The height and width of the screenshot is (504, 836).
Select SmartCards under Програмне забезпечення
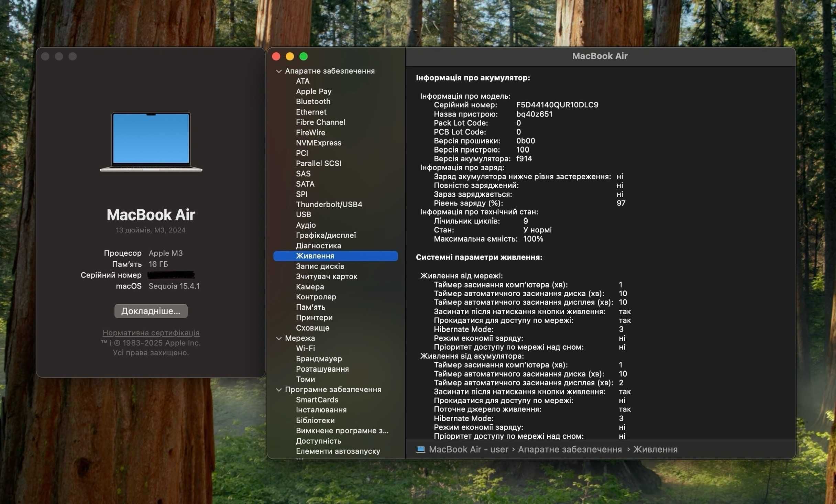(317, 400)
